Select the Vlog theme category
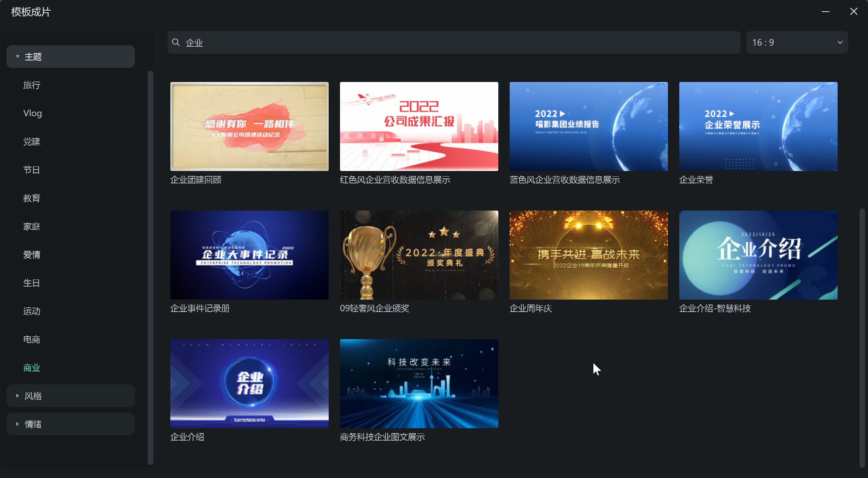The width and height of the screenshot is (868, 478). [33, 113]
